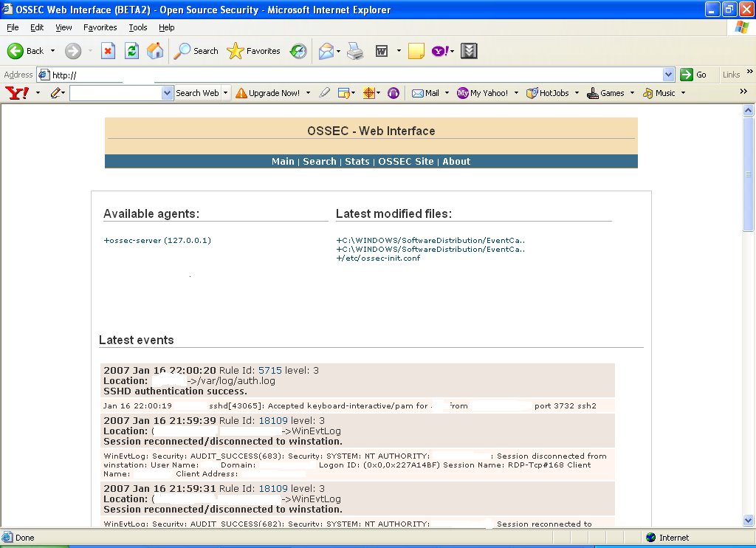The height and width of the screenshot is (548, 756).
Task: Open Music toolbar button
Action: tap(659, 92)
